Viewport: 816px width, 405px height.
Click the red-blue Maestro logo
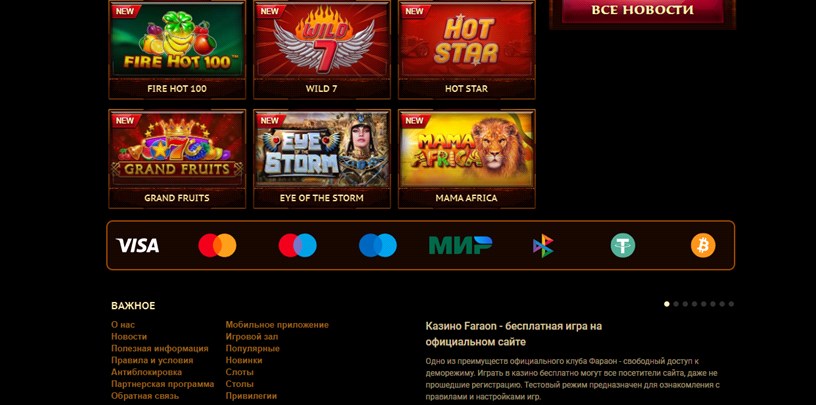(297, 245)
